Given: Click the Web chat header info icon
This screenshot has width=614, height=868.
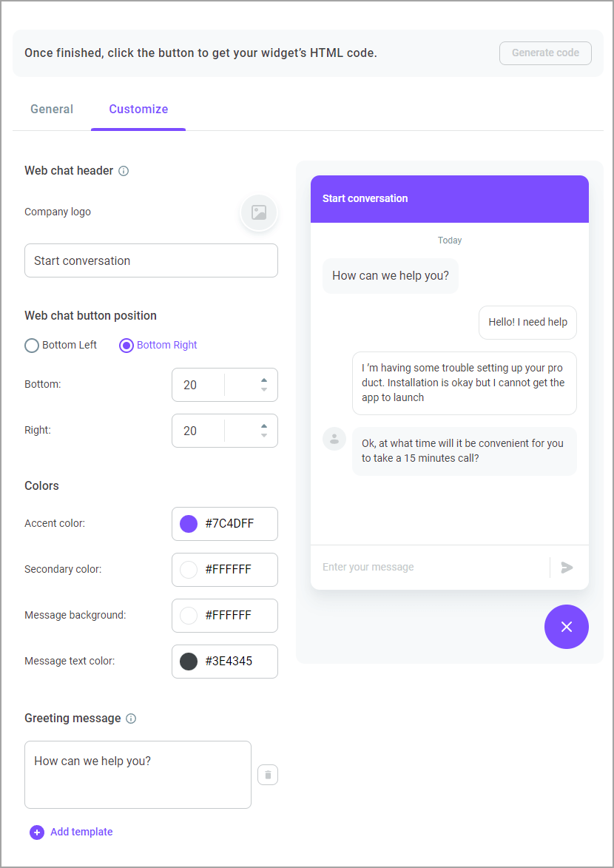Looking at the screenshot, I should click(124, 171).
